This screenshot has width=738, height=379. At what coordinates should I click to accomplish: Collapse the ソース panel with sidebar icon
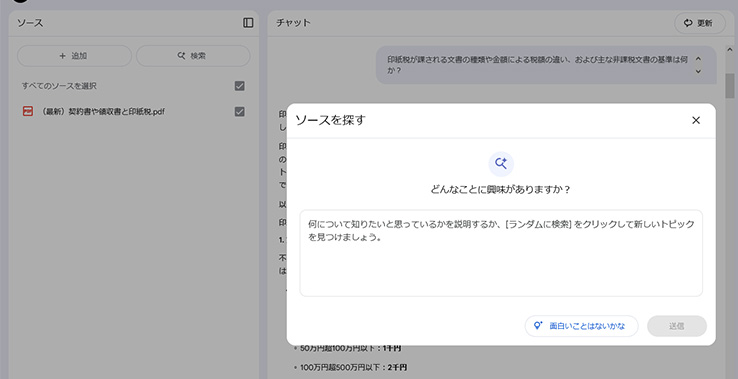tap(248, 23)
